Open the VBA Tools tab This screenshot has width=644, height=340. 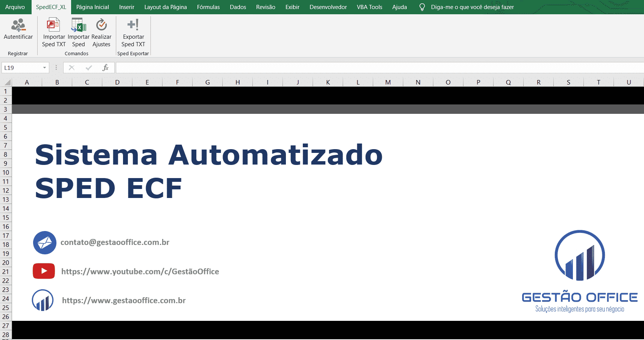[x=369, y=7]
